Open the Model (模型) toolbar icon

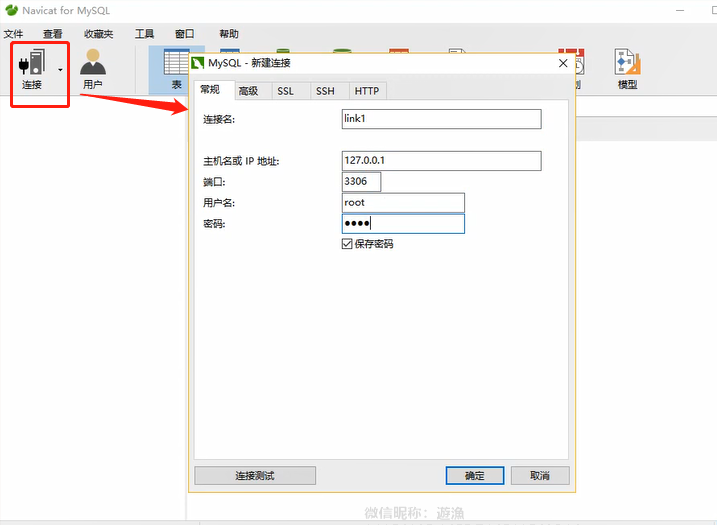(x=627, y=69)
